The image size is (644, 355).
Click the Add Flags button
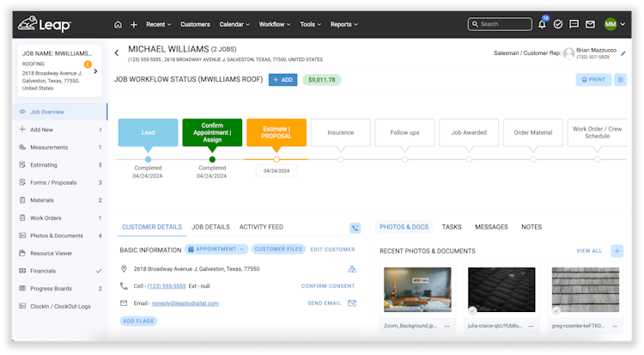pyautogui.click(x=138, y=321)
